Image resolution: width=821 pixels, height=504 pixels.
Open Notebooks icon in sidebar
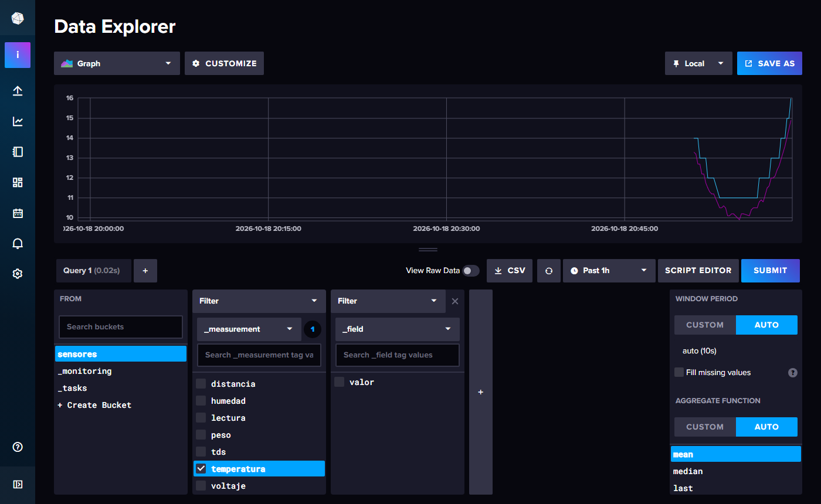[18, 152]
